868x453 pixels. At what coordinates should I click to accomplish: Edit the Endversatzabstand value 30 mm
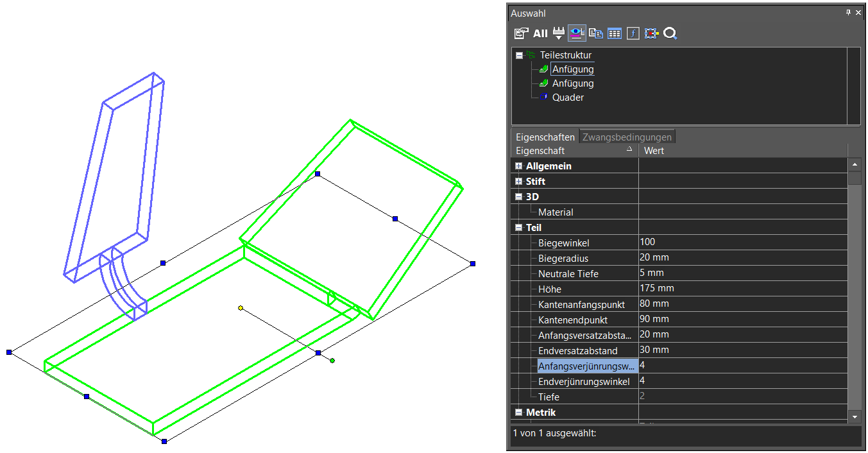(743, 350)
